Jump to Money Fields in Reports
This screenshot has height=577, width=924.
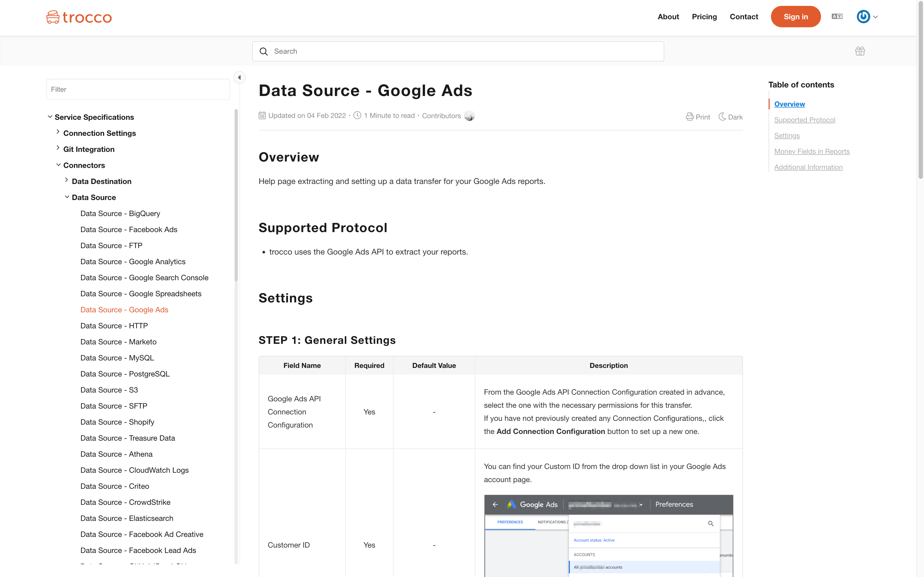coord(811,151)
